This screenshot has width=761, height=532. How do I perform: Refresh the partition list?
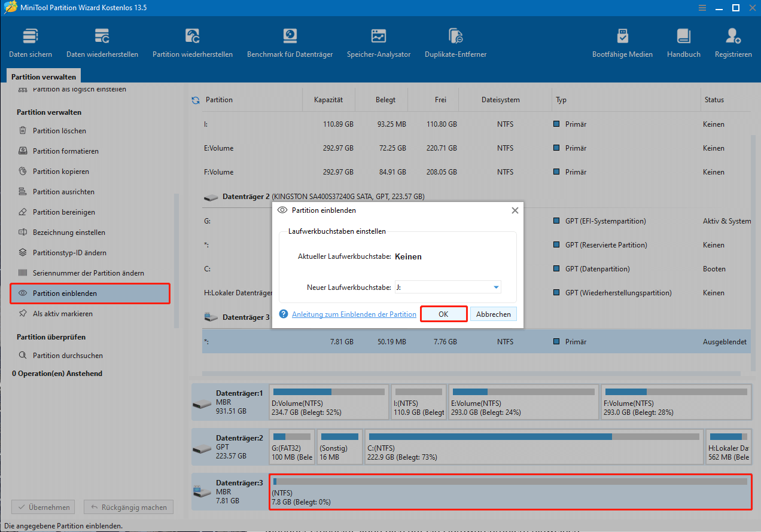[195, 100]
